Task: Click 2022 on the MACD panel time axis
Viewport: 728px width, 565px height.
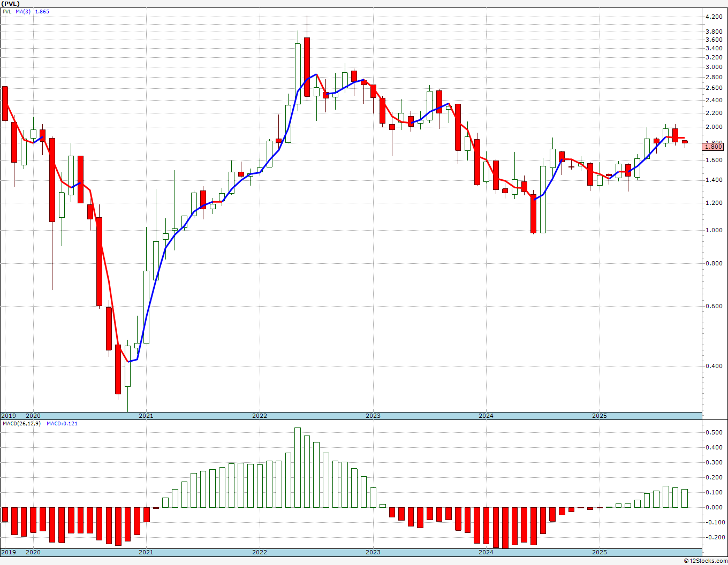Action: [260, 552]
